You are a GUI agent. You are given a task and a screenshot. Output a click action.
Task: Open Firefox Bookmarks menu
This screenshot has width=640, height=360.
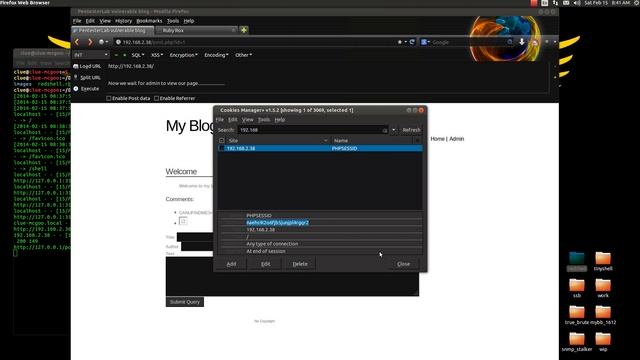point(149,21)
